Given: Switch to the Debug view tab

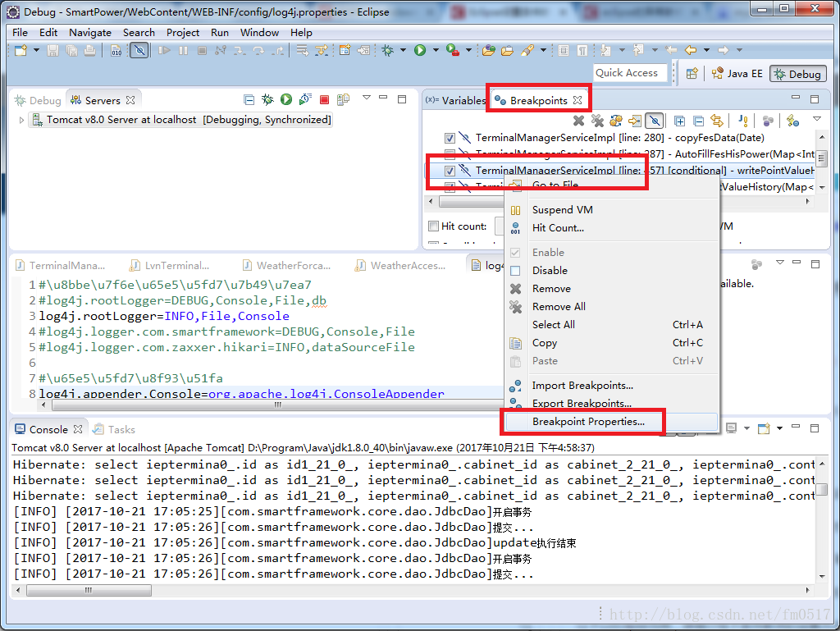Looking at the screenshot, I should pos(38,101).
